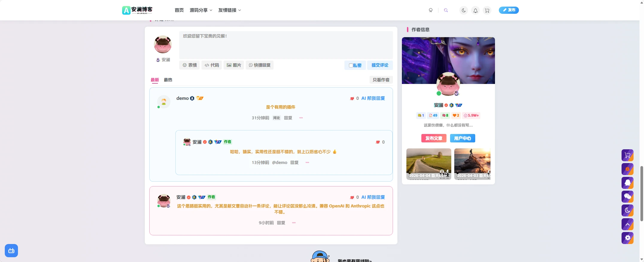Click floating orange circle icon button
The image size is (644, 262).
pos(628,169)
